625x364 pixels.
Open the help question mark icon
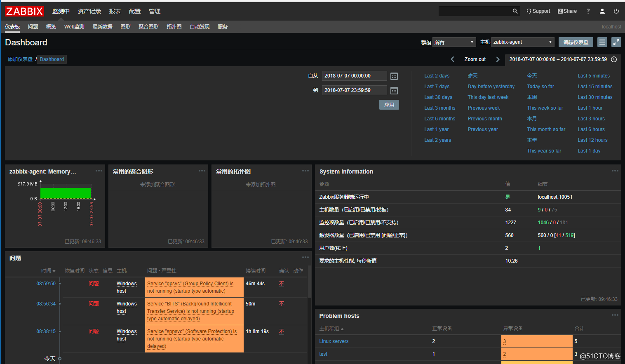click(x=588, y=11)
